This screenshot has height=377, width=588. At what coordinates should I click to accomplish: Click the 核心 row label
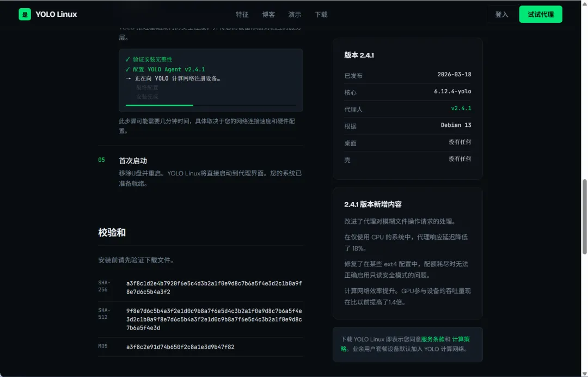pyautogui.click(x=350, y=92)
